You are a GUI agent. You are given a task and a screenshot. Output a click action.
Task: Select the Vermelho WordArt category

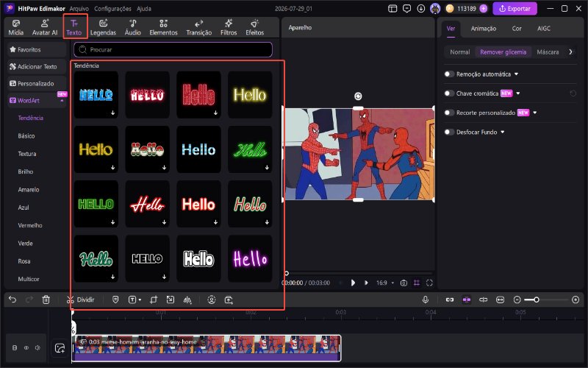pyautogui.click(x=30, y=225)
